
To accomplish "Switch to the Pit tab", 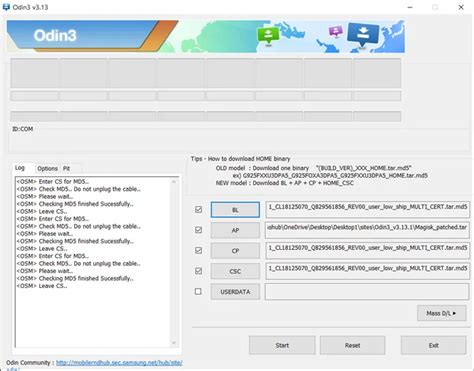I will pyautogui.click(x=67, y=168).
